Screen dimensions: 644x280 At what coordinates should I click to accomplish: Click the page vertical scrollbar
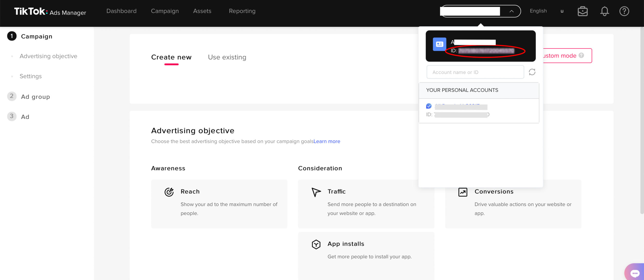click(642, 120)
